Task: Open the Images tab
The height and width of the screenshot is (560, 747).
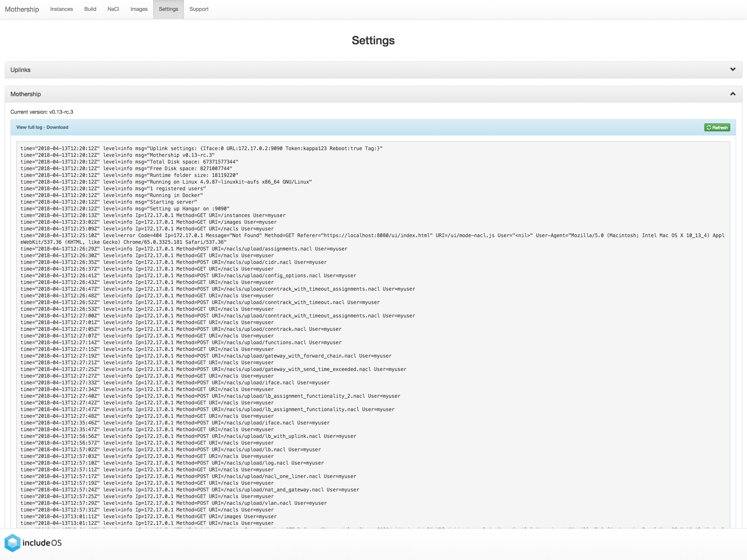Action: pyautogui.click(x=139, y=9)
